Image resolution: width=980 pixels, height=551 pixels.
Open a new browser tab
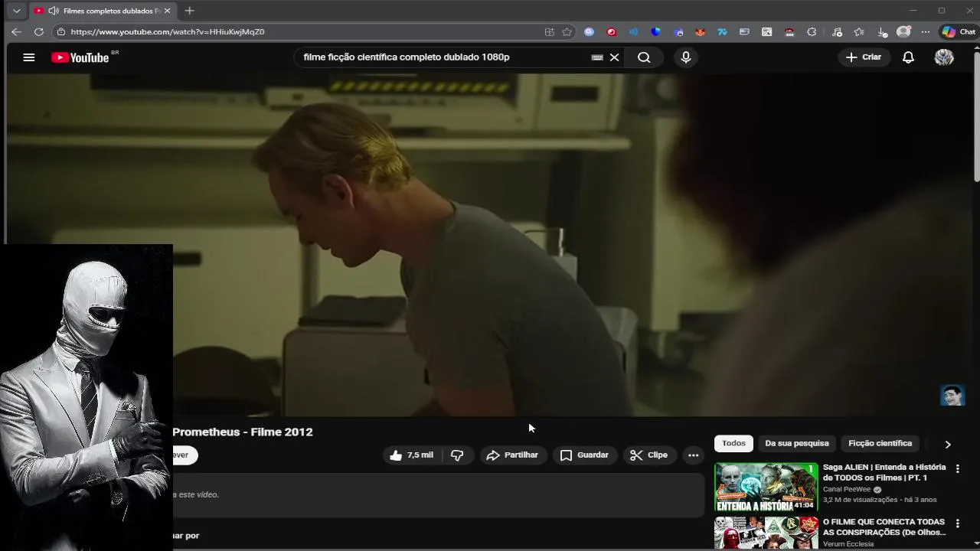click(x=189, y=11)
